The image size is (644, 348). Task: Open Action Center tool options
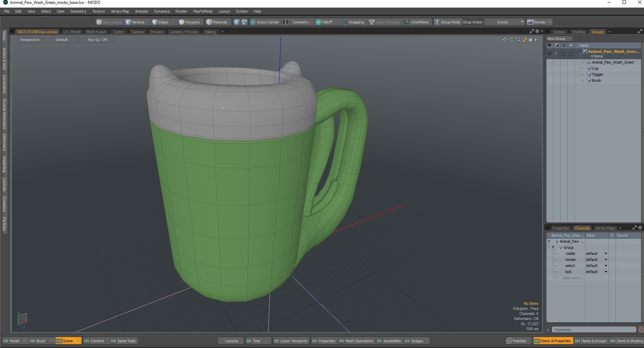[x=265, y=22]
